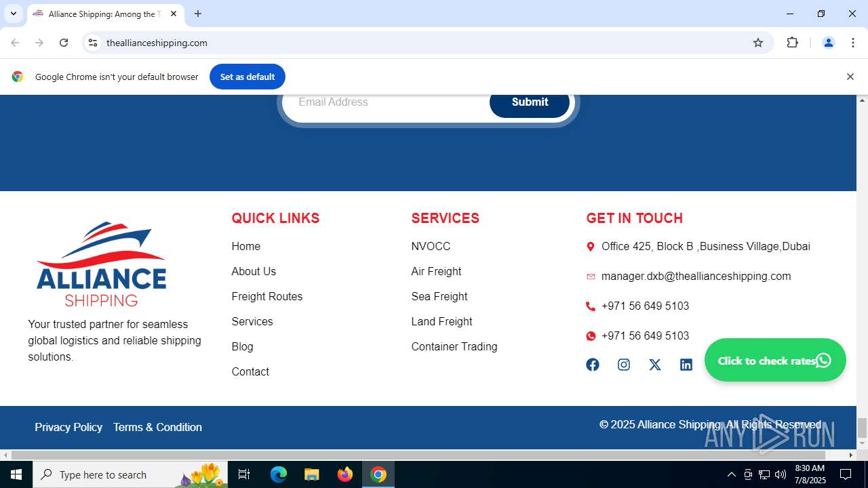Screen dimensions: 868x488
Task: Click the taskbar clock showing 8:30 AM
Action: (x=810, y=474)
